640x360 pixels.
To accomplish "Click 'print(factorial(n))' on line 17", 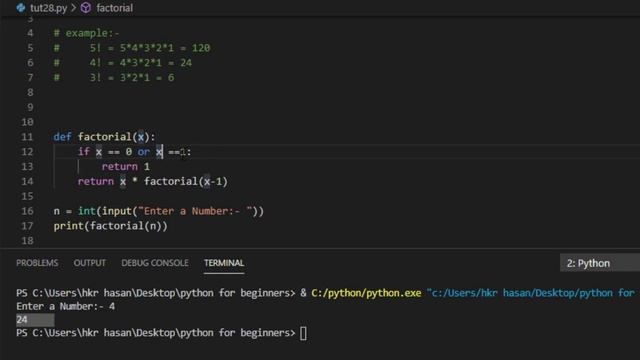I will pyautogui.click(x=111, y=226).
